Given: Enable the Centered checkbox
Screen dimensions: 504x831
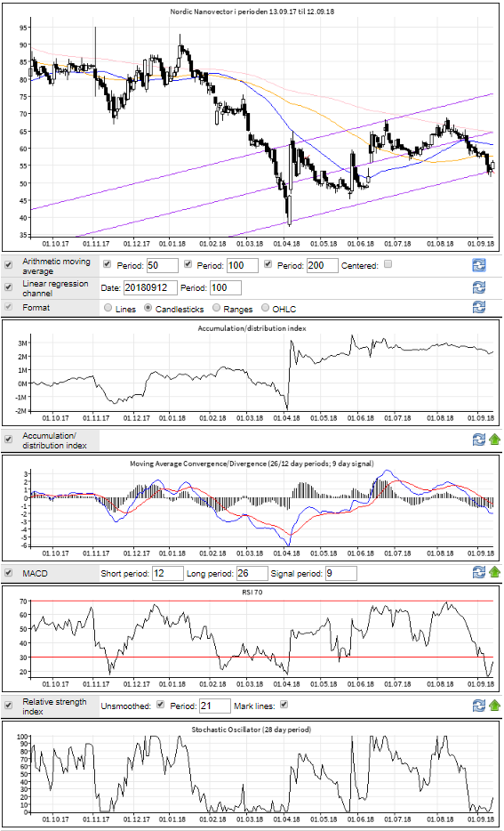Looking at the screenshot, I should click(388, 264).
